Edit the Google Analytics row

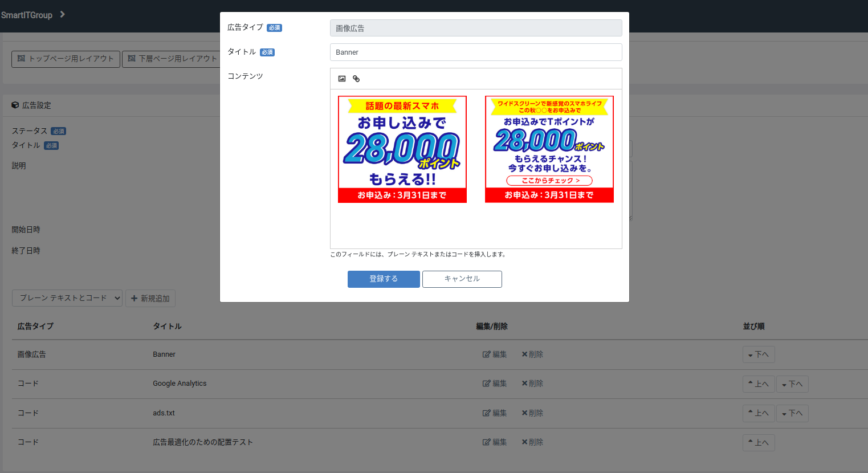(x=495, y=384)
